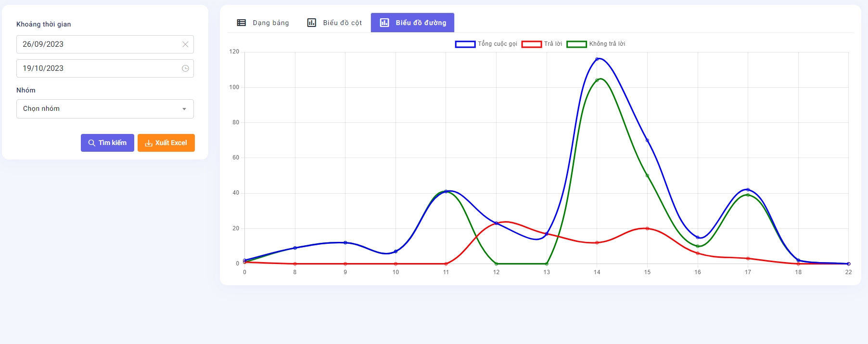Image resolution: width=868 pixels, height=344 pixels.
Task: Click the chart icon beside Biểu đồ đường
Action: [x=384, y=23]
